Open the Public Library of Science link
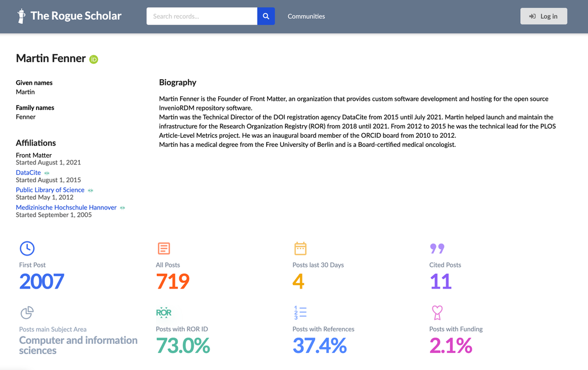Viewport: 588px width, 370px height. tap(50, 190)
